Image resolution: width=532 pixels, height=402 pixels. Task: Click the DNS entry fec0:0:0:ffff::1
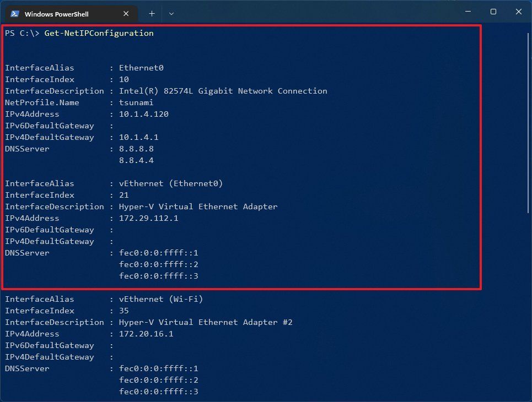[x=158, y=253]
